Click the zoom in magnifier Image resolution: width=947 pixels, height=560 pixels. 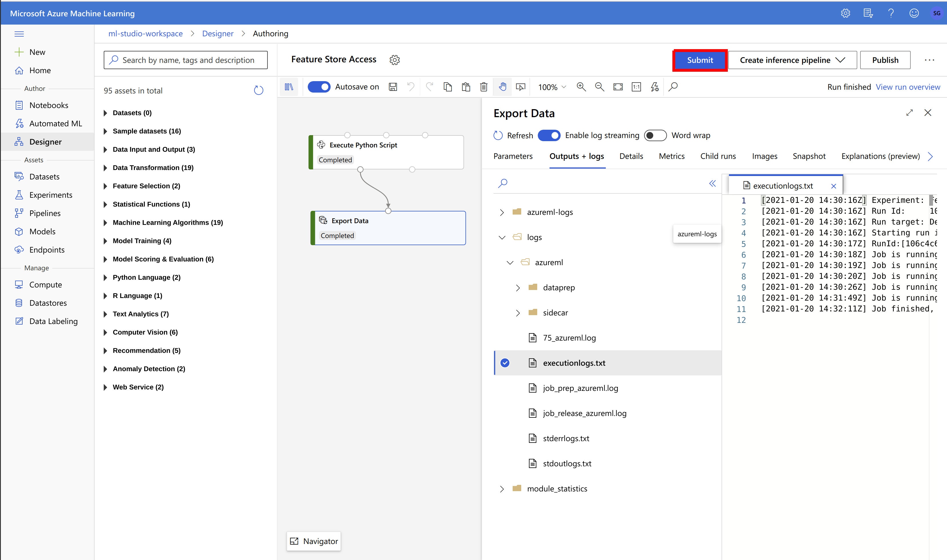(581, 87)
